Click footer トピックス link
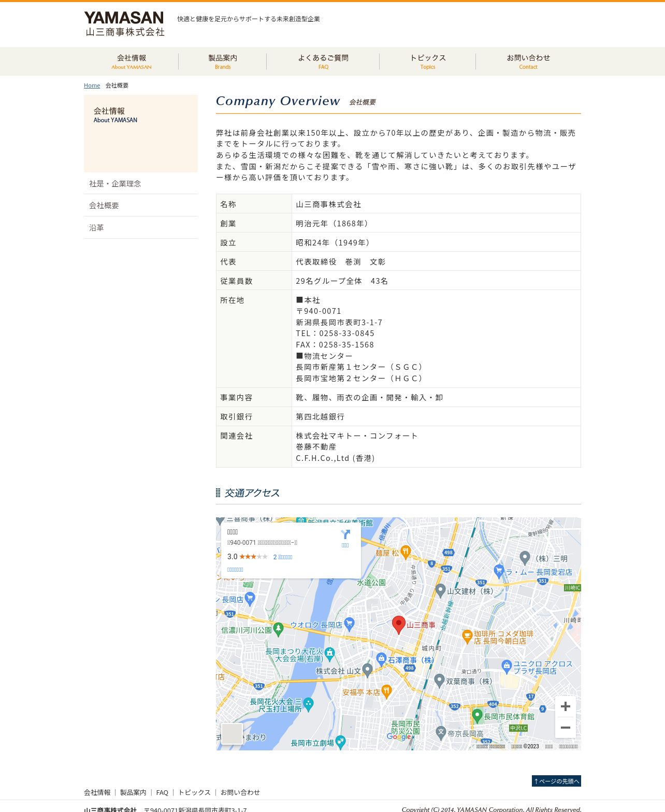Screen dimensions: 665x812 [x=194, y=792]
